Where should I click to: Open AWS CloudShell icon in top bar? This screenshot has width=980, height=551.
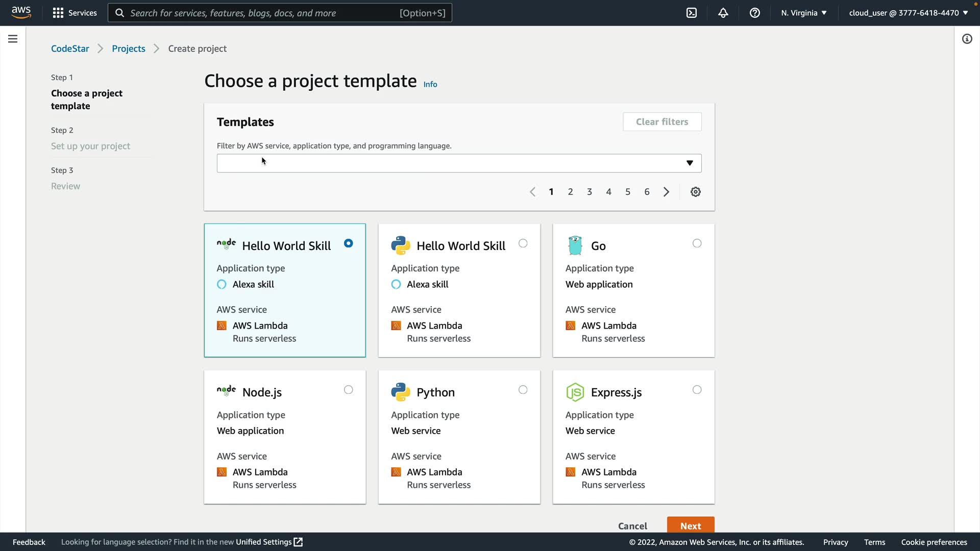(692, 13)
